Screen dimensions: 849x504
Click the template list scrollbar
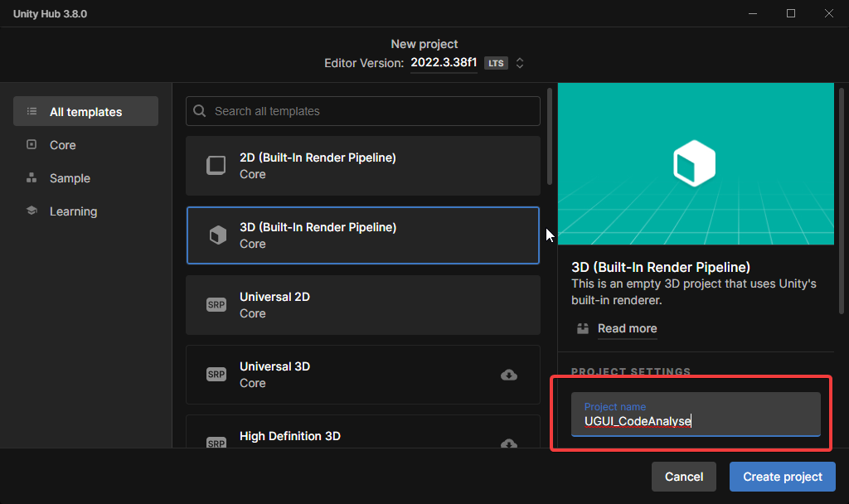click(550, 137)
